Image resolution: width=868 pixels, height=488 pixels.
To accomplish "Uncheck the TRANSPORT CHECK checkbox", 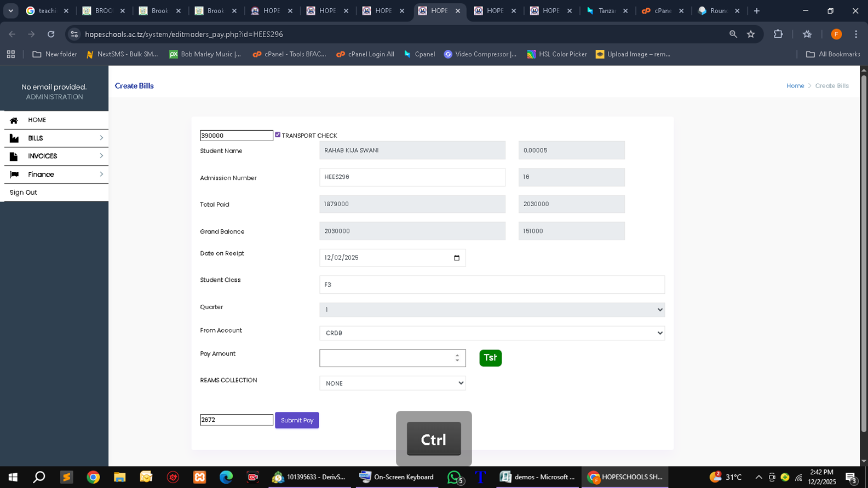I will click(x=278, y=135).
